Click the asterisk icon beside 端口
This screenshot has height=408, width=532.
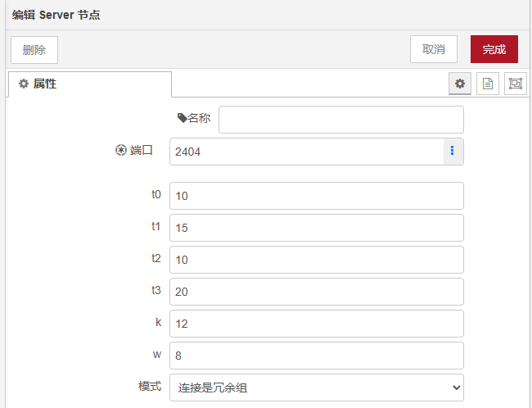(x=121, y=150)
